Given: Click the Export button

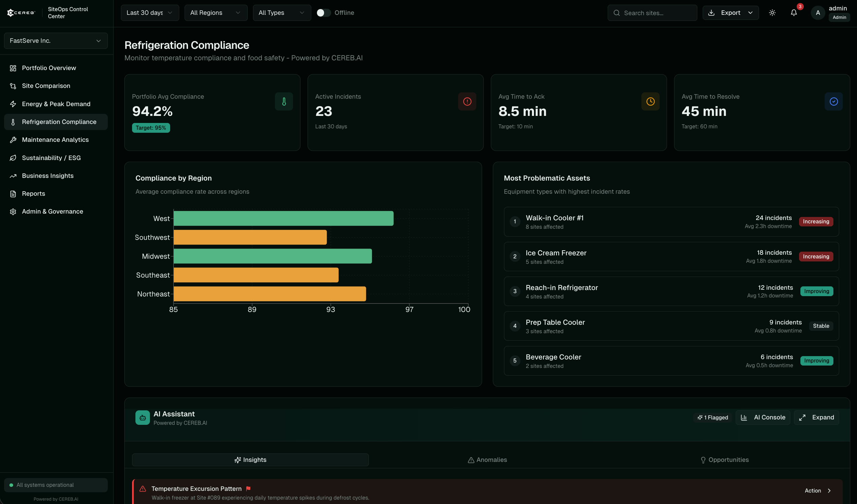Looking at the screenshot, I should (730, 13).
